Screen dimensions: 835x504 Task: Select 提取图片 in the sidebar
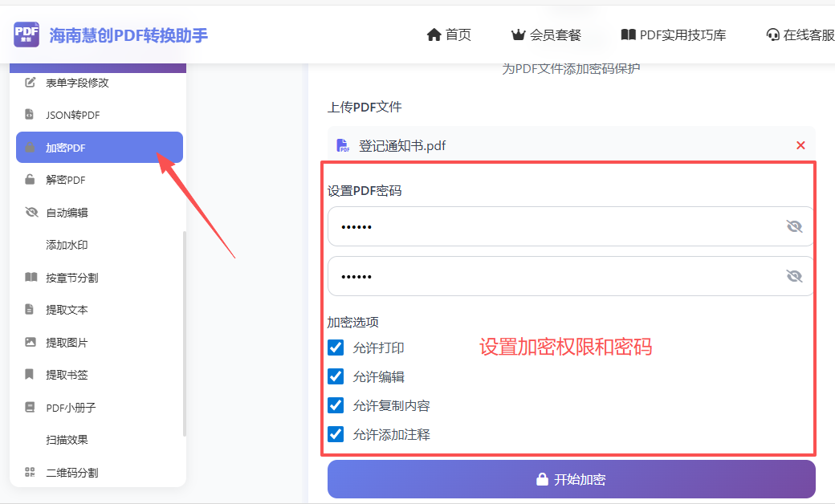tap(100, 342)
